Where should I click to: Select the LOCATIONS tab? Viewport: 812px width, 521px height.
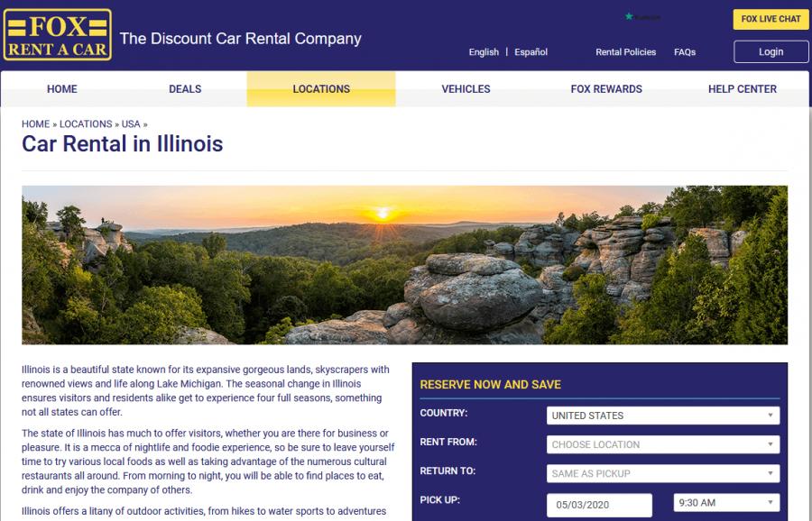[x=321, y=89]
